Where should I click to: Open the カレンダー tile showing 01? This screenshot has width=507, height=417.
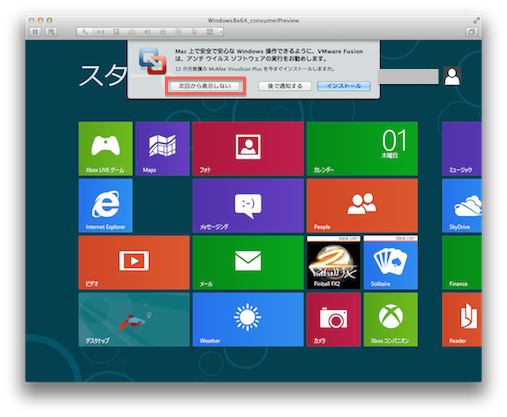362,149
